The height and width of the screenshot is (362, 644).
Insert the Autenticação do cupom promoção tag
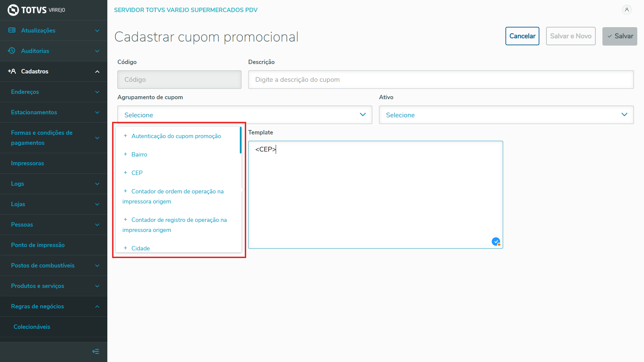pyautogui.click(x=176, y=136)
